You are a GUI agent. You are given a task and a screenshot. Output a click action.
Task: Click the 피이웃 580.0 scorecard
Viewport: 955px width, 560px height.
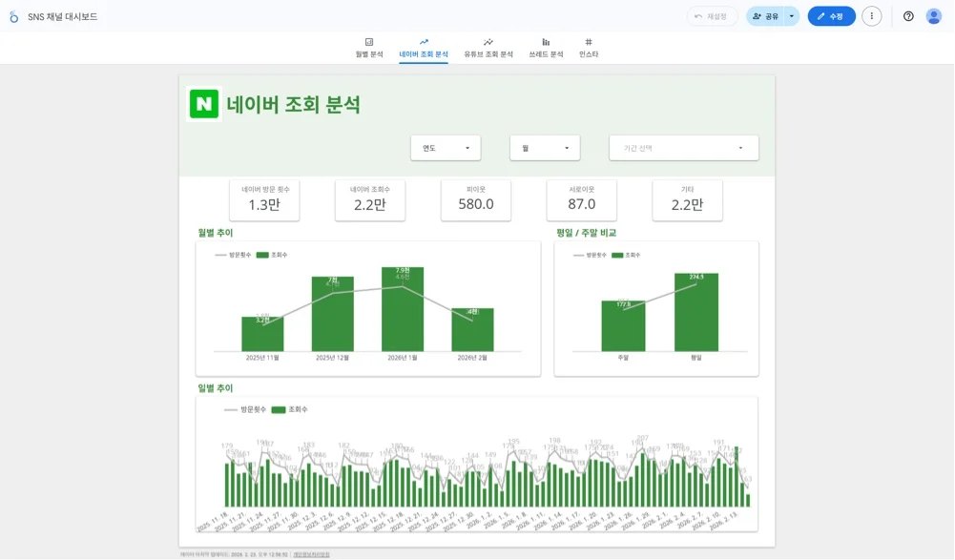click(x=476, y=200)
